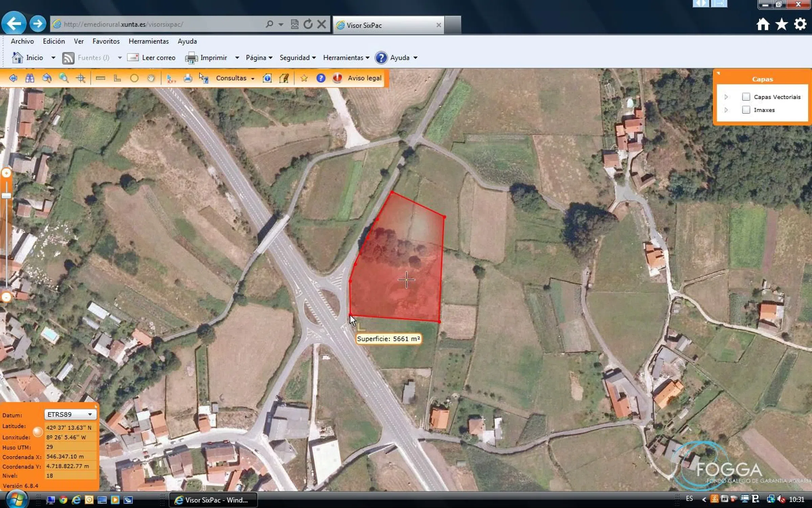812x508 pixels.
Task: Open the Datum ETRS89 dropdown
Action: (70, 414)
